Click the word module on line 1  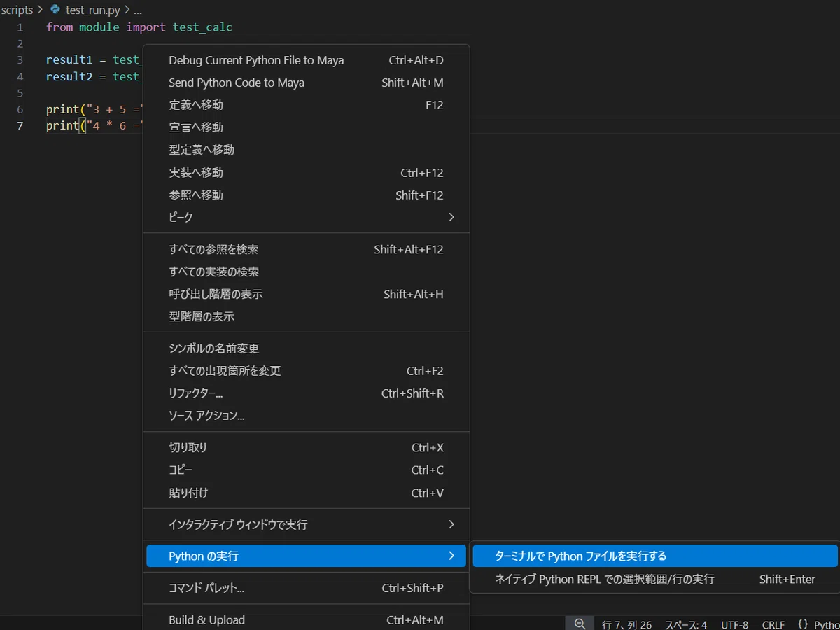pos(99,27)
